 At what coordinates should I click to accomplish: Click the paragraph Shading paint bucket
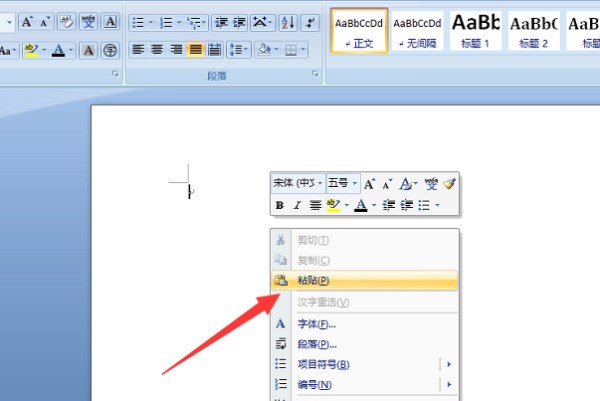(x=264, y=50)
